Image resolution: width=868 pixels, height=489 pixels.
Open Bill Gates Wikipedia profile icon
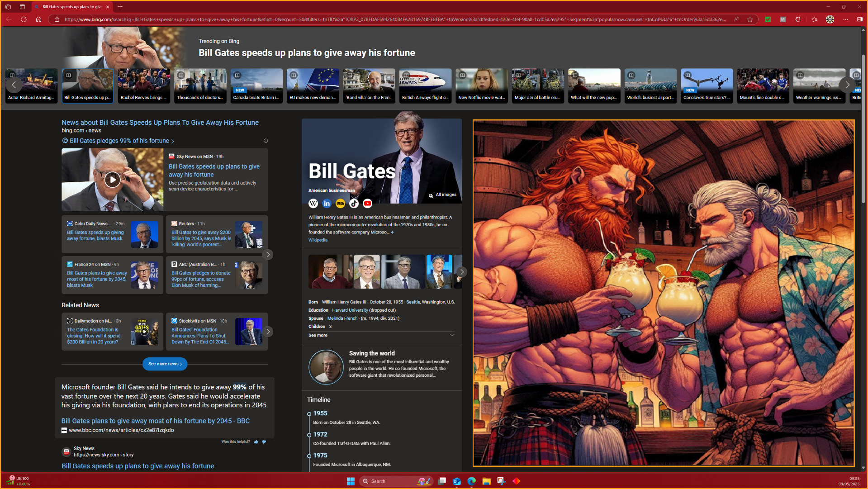click(313, 204)
